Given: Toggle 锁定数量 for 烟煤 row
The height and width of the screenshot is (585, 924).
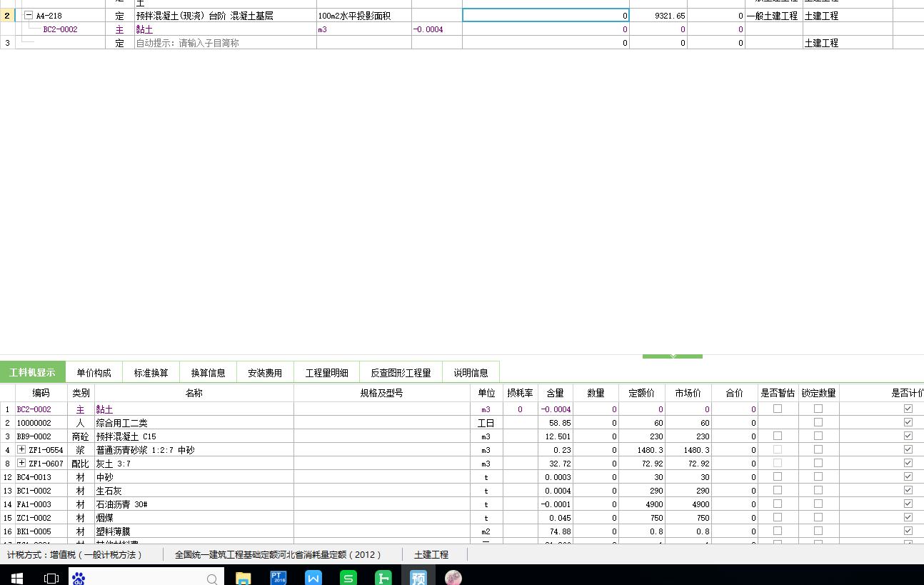Looking at the screenshot, I should [818, 517].
